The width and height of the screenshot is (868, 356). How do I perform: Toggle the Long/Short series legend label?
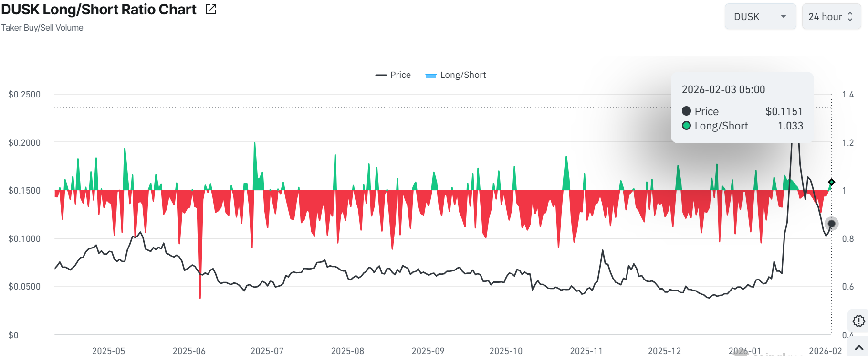[x=463, y=75]
